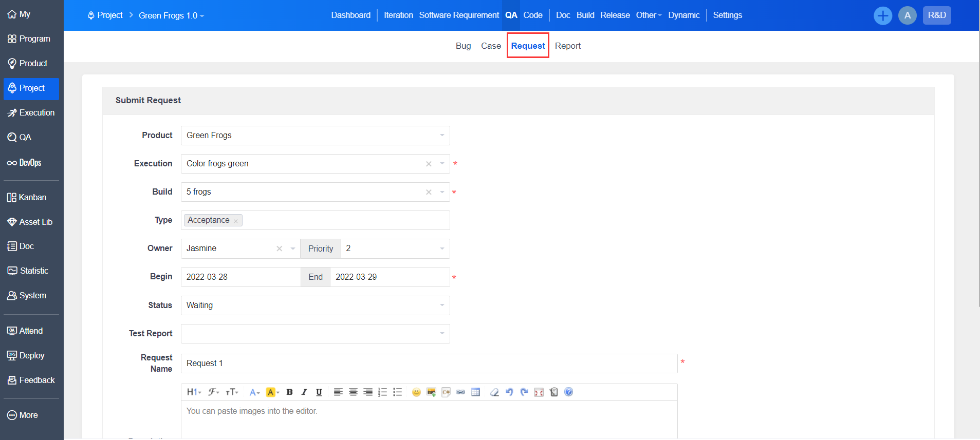Open Software Requirement in top navigation

pyautogui.click(x=459, y=15)
